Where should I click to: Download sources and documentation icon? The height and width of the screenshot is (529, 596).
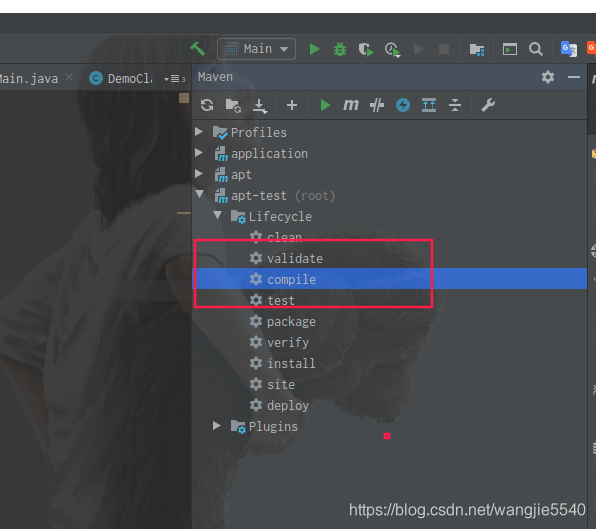pos(260,106)
